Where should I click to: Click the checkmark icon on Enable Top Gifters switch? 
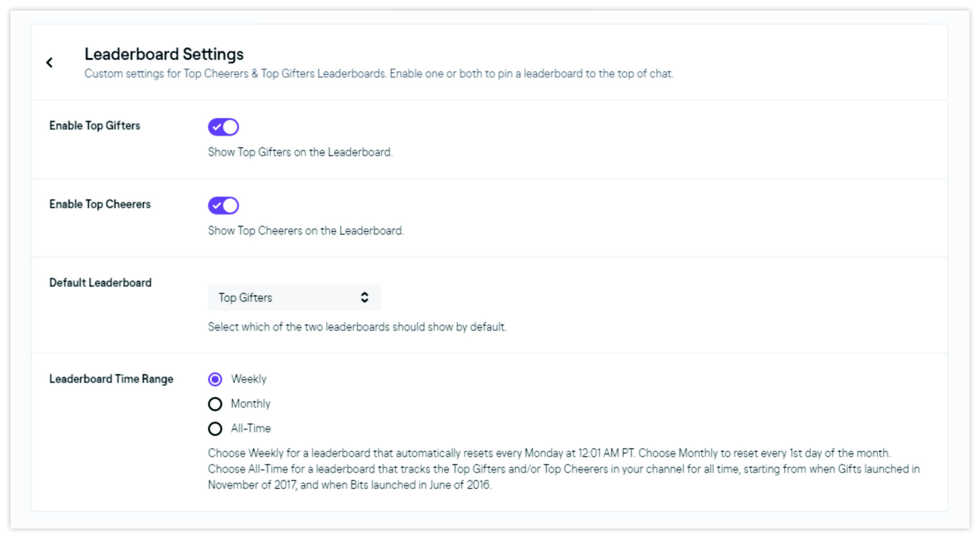click(218, 127)
